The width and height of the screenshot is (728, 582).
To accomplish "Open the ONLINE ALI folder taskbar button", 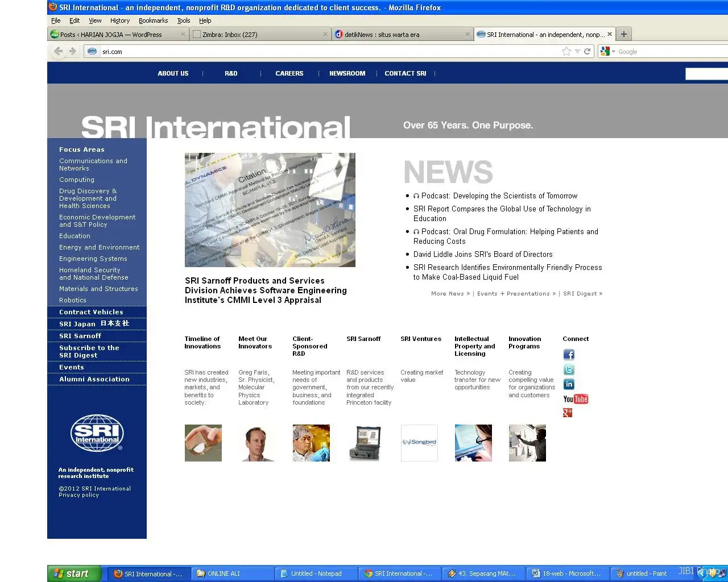I will pyautogui.click(x=232, y=573).
